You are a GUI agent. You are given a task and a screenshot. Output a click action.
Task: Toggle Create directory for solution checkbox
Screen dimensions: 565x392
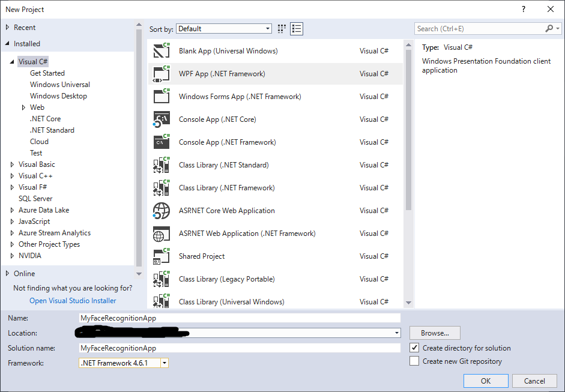414,348
